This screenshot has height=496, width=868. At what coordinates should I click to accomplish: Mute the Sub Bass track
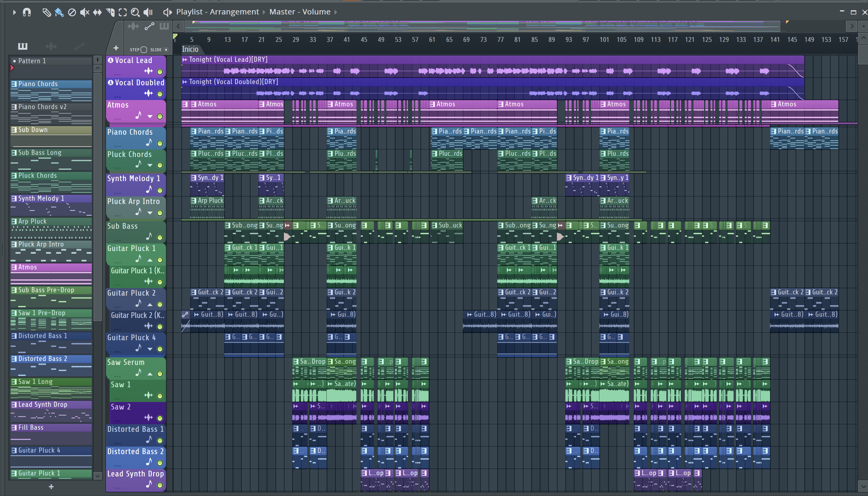pos(160,237)
